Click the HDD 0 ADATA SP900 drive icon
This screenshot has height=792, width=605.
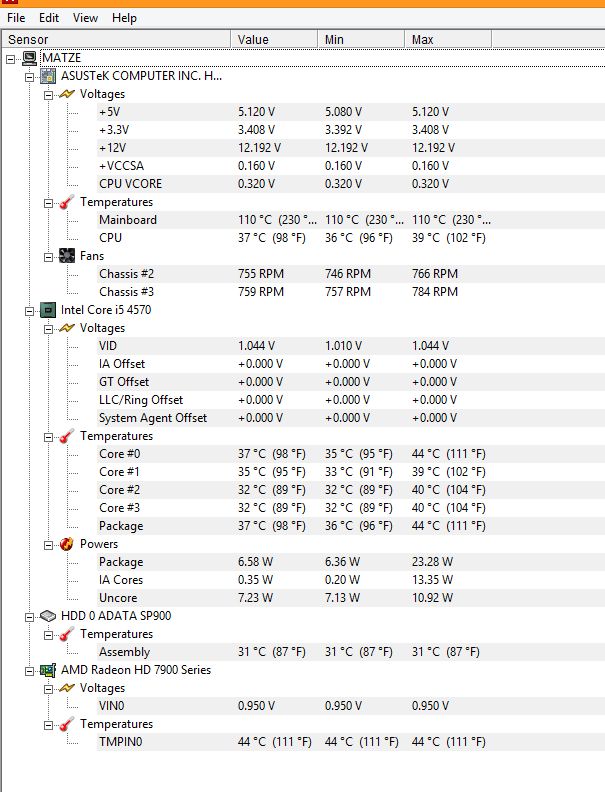click(48, 616)
